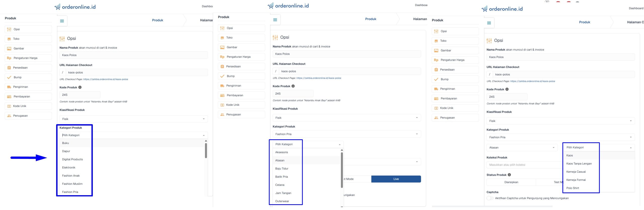The height and width of the screenshot is (210, 644).
Task: Click the scrollbar of the Buku category list
Action: (206, 151)
